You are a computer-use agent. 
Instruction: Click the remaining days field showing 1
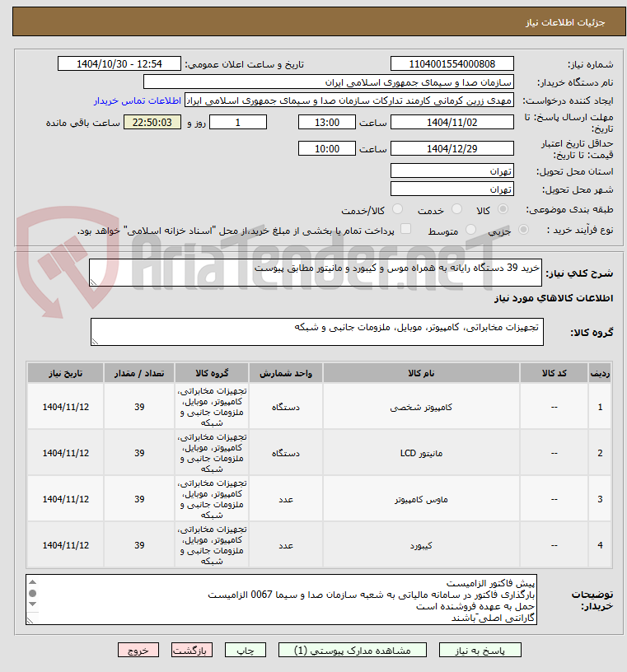[x=238, y=122]
